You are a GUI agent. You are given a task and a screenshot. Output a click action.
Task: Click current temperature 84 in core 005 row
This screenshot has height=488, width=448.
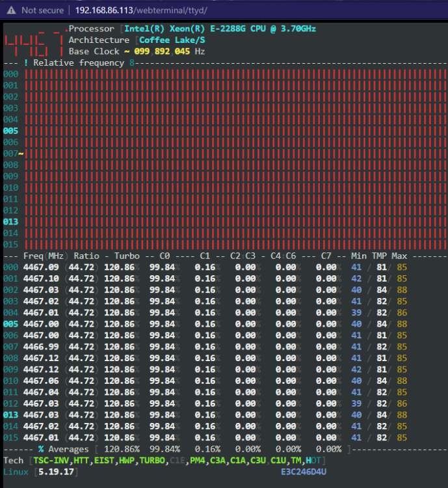(382, 324)
